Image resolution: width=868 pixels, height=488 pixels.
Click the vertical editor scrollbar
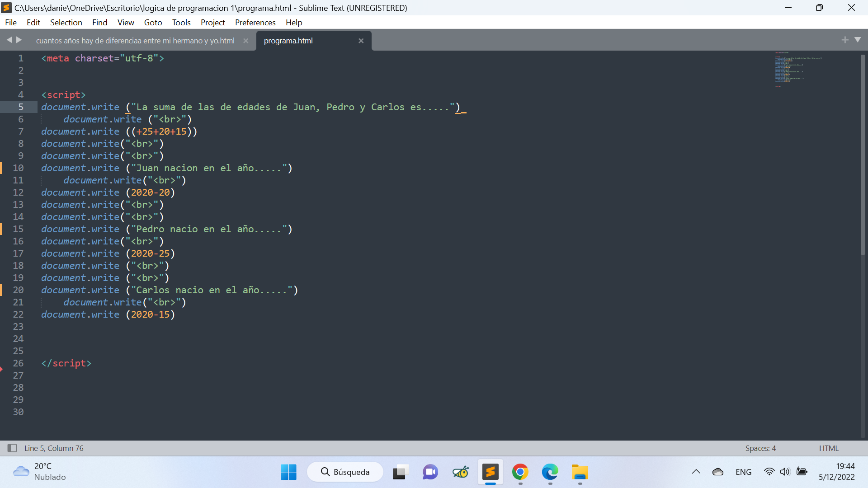(x=863, y=154)
